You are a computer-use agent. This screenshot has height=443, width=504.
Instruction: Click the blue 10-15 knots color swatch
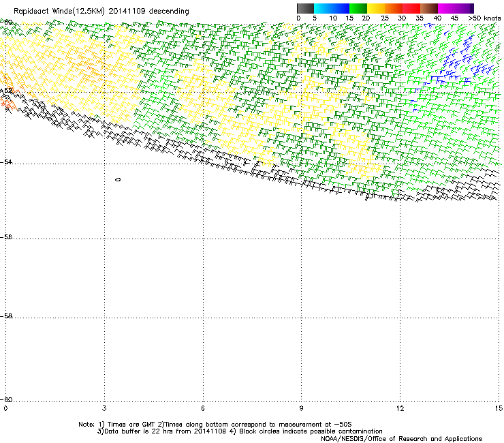[x=341, y=8]
